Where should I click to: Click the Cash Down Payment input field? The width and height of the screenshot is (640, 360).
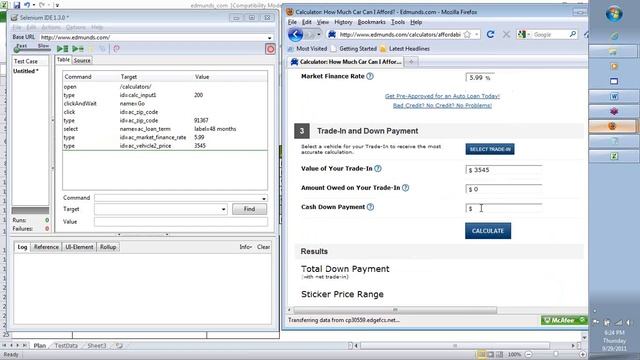pyautogui.click(x=504, y=209)
